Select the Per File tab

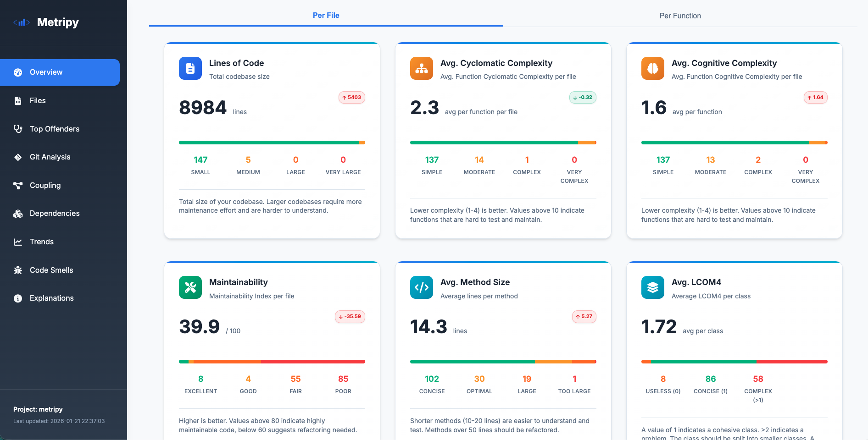pyautogui.click(x=326, y=16)
